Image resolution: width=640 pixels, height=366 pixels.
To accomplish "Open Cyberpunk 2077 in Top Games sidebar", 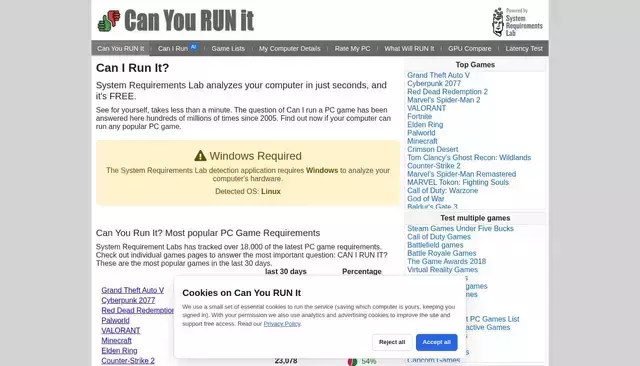I will (x=433, y=83).
